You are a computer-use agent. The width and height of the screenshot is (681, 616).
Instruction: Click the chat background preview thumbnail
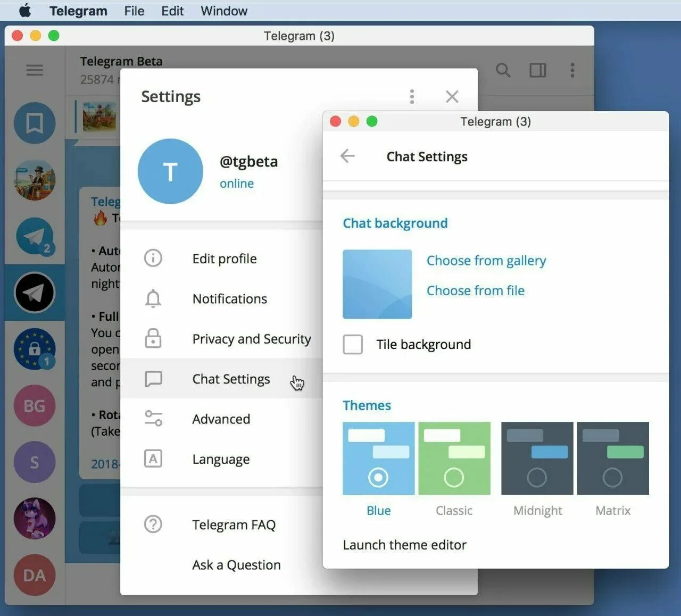[377, 284]
